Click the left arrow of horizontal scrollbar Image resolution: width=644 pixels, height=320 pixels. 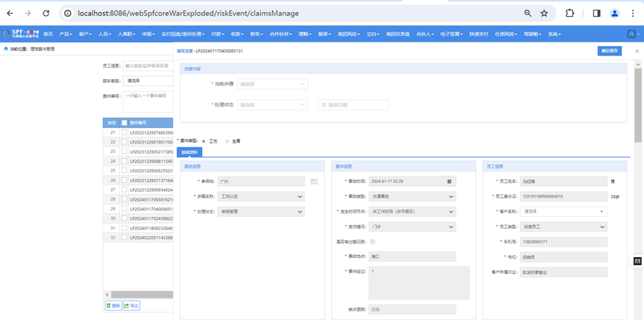point(107,294)
